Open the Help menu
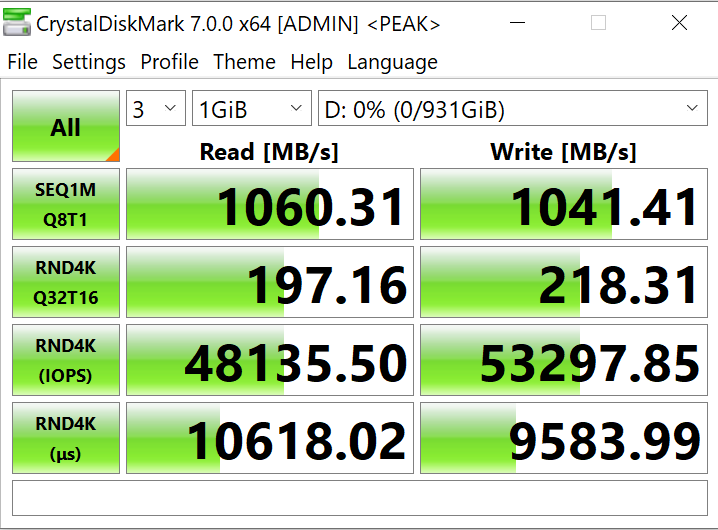Screen dimensions: 718x530 tap(311, 62)
